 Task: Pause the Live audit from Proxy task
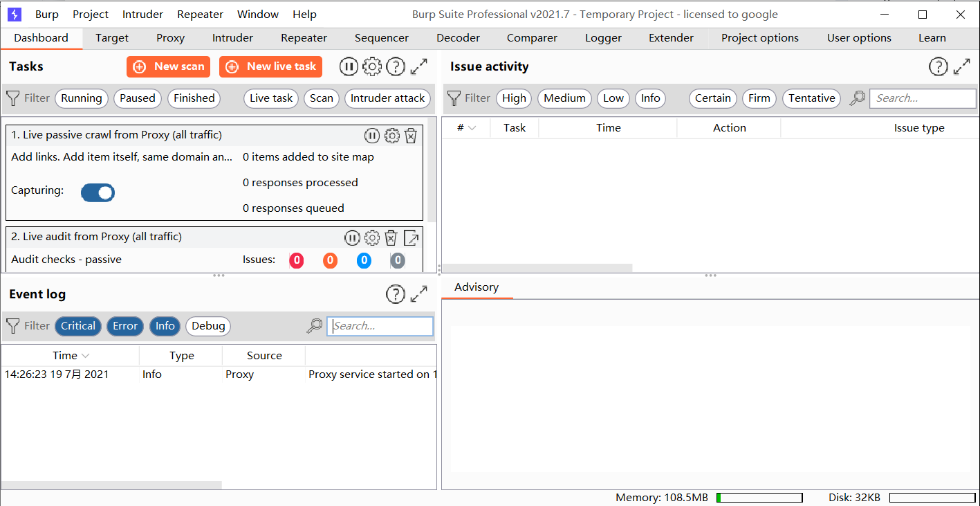coord(352,238)
